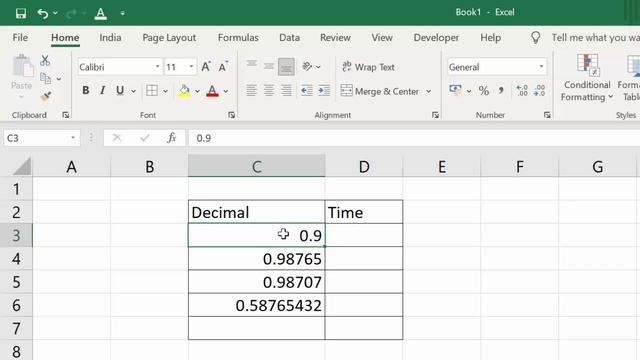Screen dimensions: 640x360
Task: Click the Undo arrow icon
Action: coord(42,13)
